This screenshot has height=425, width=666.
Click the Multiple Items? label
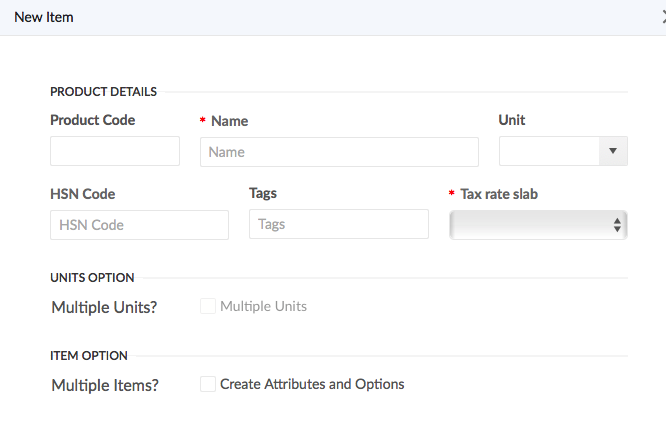[x=105, y=386]
